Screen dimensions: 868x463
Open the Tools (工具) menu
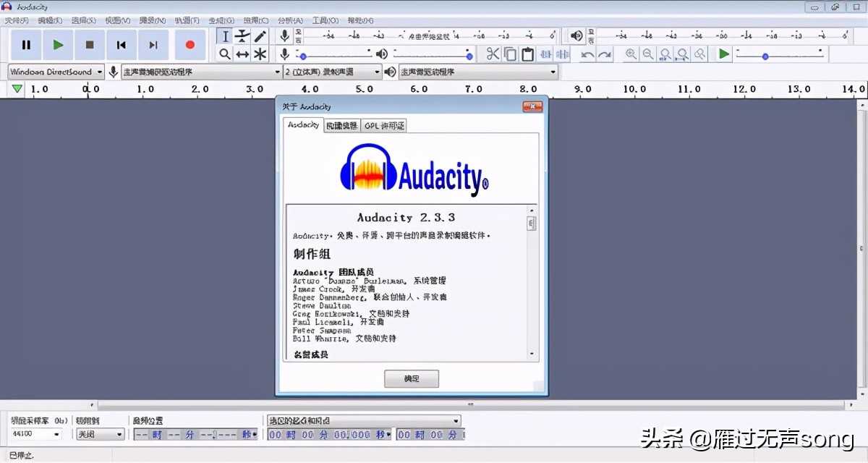tap(325, 20)
